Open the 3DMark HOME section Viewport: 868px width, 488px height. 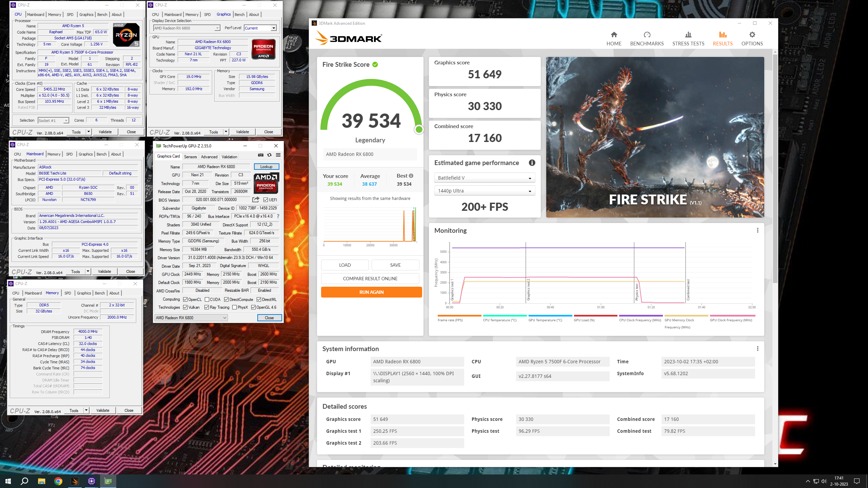(x=614, y=39)
